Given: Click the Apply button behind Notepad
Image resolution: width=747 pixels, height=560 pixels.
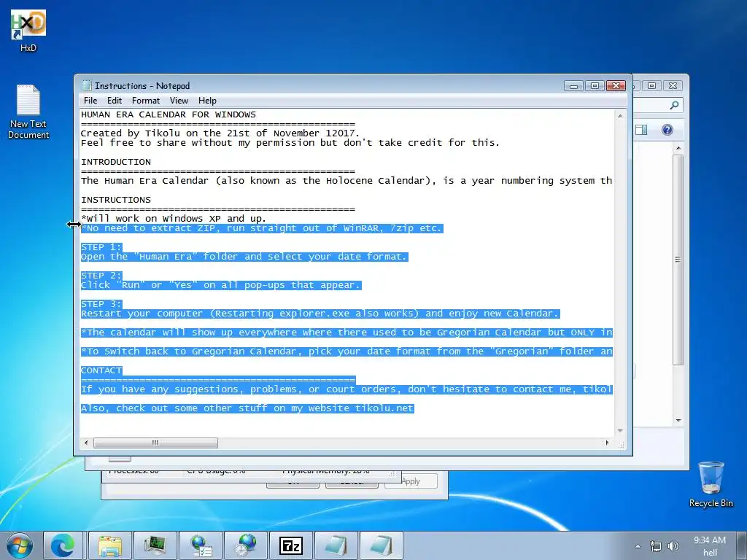Looking at the screenshot, I should [x=411, y=481].
